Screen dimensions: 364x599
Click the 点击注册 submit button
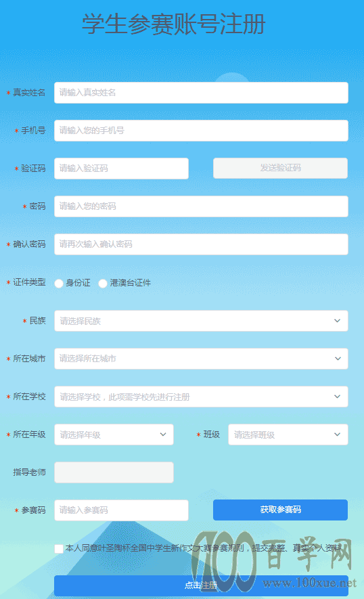(x=201, y=585)
